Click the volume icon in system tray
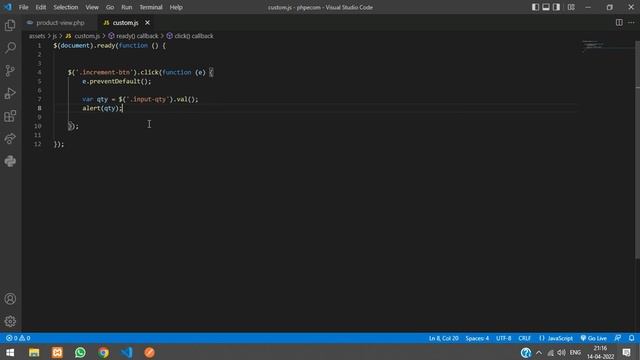Viewport: 640px width, 360px height. (x=561, y=353)
